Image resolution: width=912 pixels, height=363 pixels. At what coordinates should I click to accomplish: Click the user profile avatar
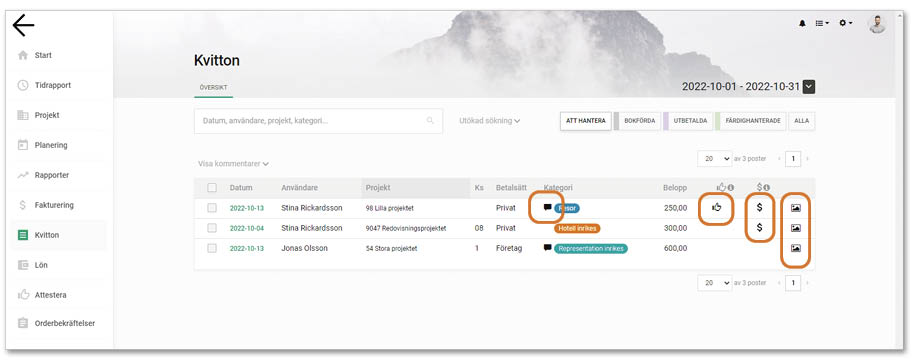coord(877,24)
